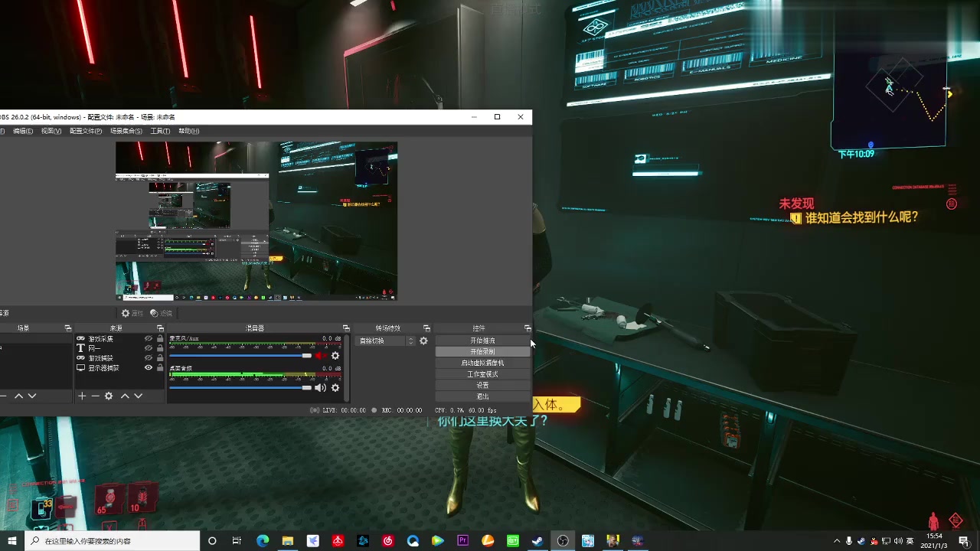980x551 pixels.
Task: Show hidden system tray icons
Action: click(x=837, y=541)
